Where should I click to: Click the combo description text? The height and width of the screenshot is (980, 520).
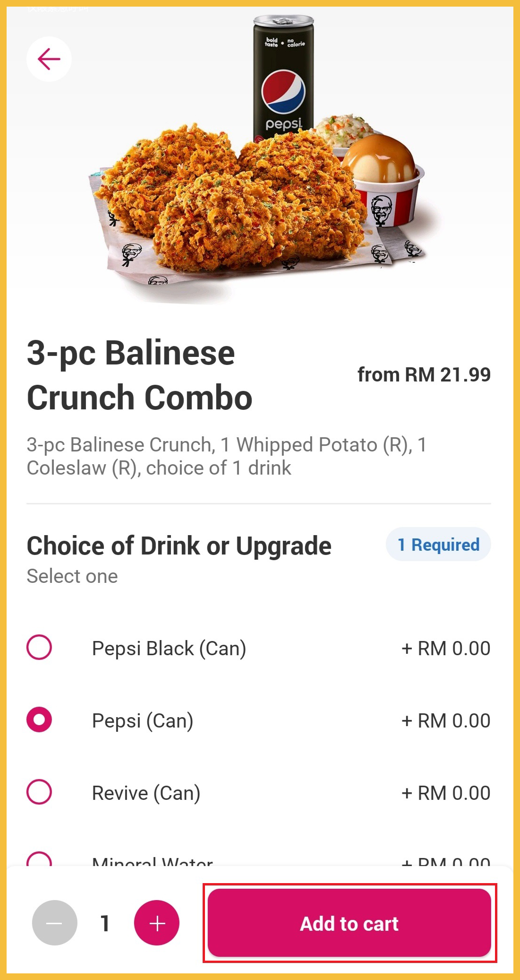[x=227, y=456]
